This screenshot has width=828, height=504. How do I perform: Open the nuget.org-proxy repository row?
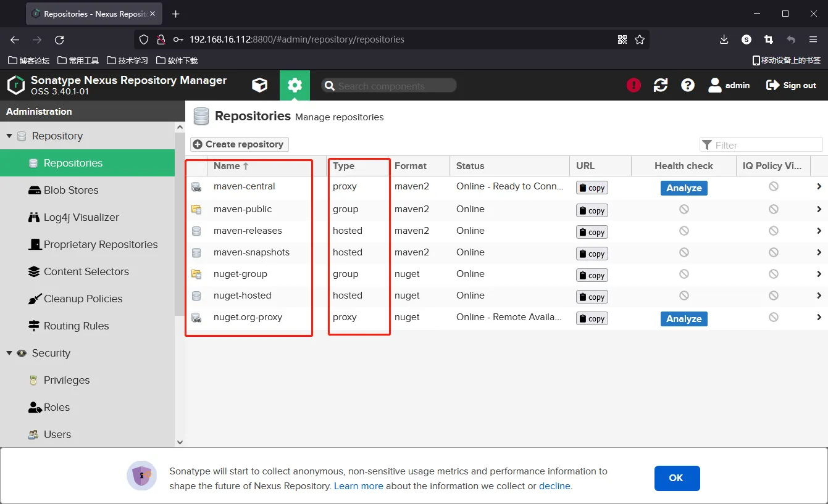coord(506,318)
